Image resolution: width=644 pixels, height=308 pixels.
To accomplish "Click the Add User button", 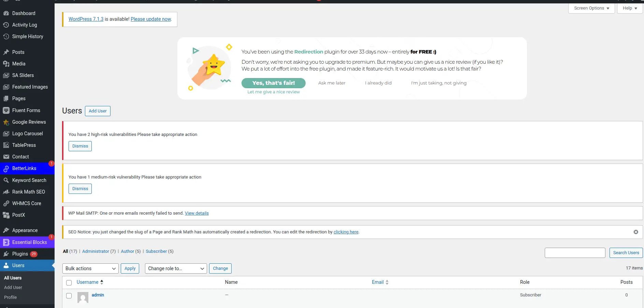I will click(98, 111).
